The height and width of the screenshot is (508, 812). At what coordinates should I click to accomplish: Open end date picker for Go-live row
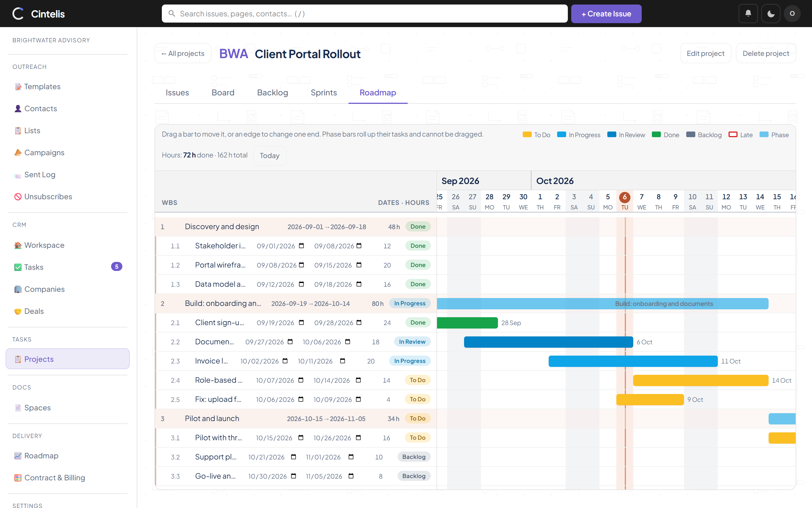[351, 476]
